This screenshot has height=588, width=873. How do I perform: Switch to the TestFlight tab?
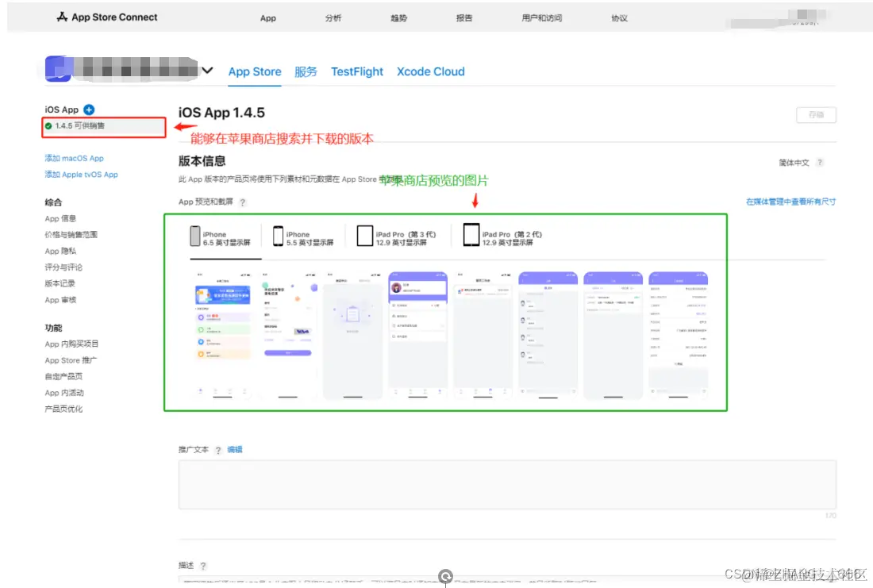pos(357,72)
